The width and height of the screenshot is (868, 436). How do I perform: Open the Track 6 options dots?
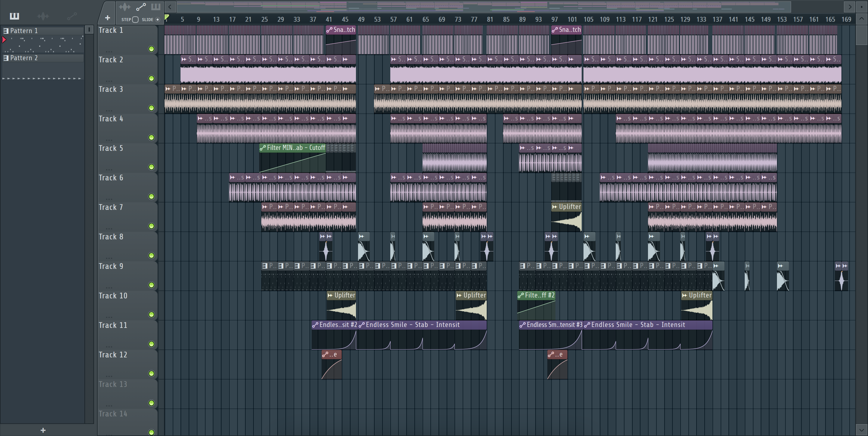click(109, 199)
